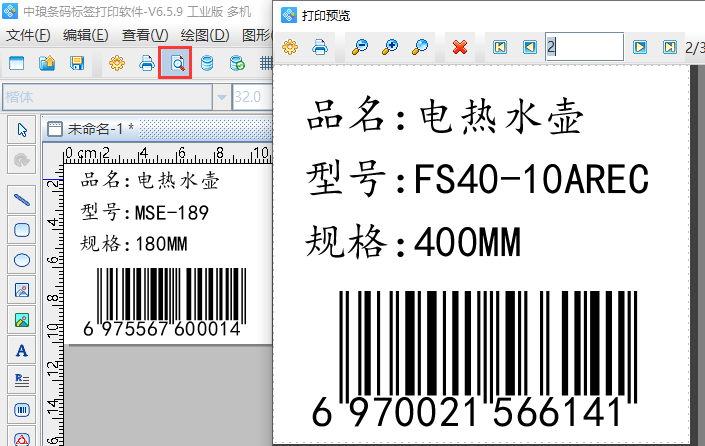705x446 pixels.
Task: Select the ellipse drawing tool
Action: [22, 260]
